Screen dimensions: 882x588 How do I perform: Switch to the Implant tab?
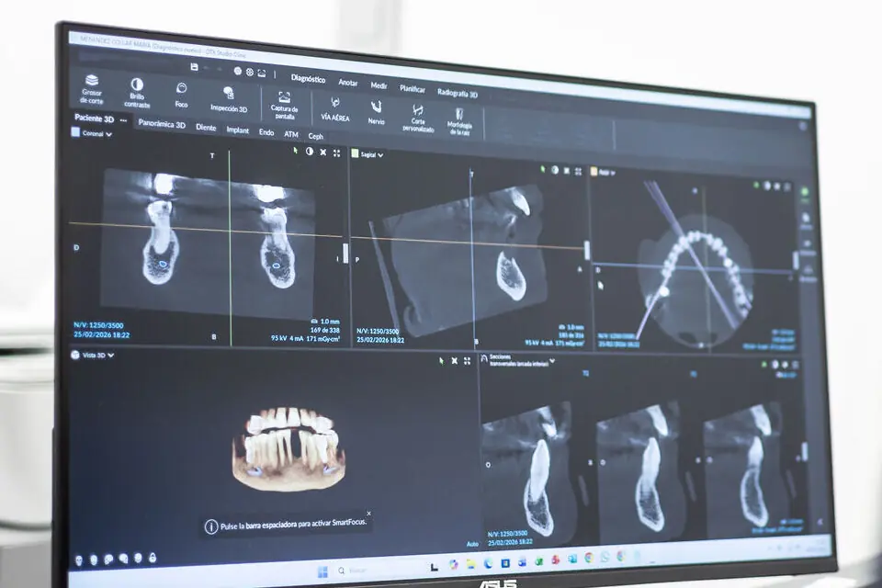(x=237, y=130)
